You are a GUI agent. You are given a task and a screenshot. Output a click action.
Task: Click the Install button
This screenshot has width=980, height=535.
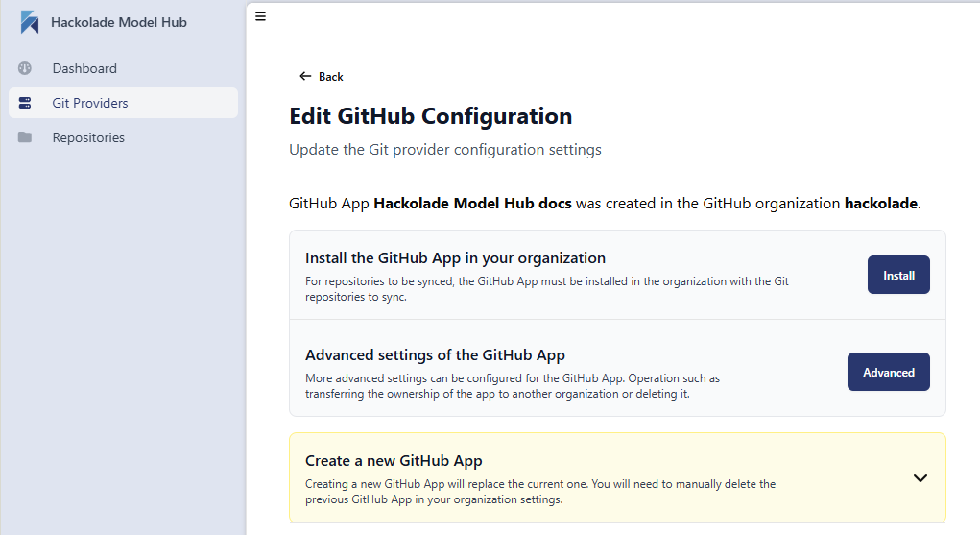(x=898, y=275)
